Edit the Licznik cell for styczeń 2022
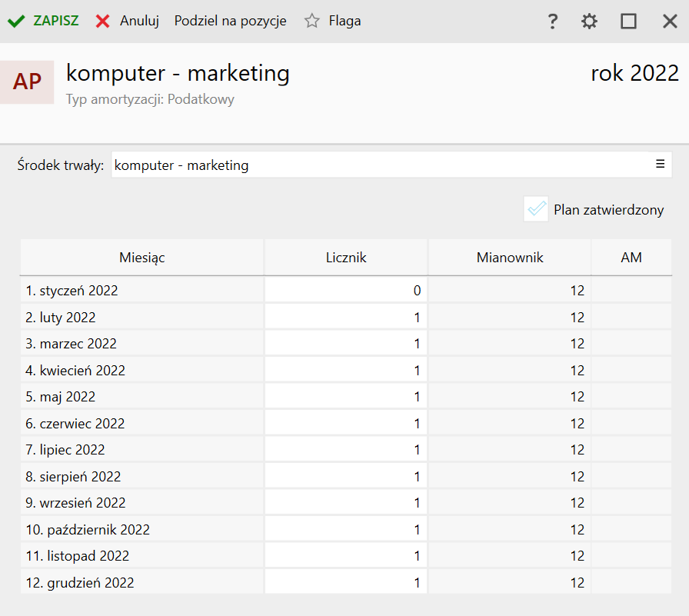 pos(346,291)
